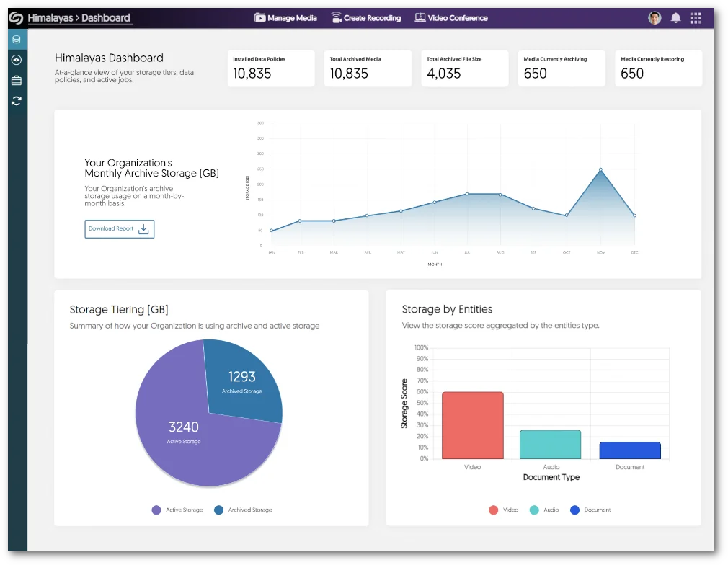Click the red Video bar in chart

[x=472, y=425]
